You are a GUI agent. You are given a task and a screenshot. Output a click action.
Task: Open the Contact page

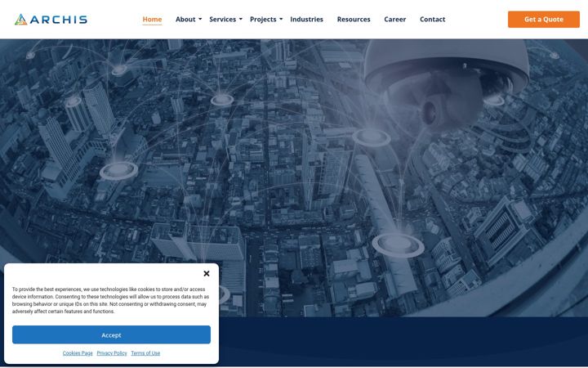tap(432, 19)
